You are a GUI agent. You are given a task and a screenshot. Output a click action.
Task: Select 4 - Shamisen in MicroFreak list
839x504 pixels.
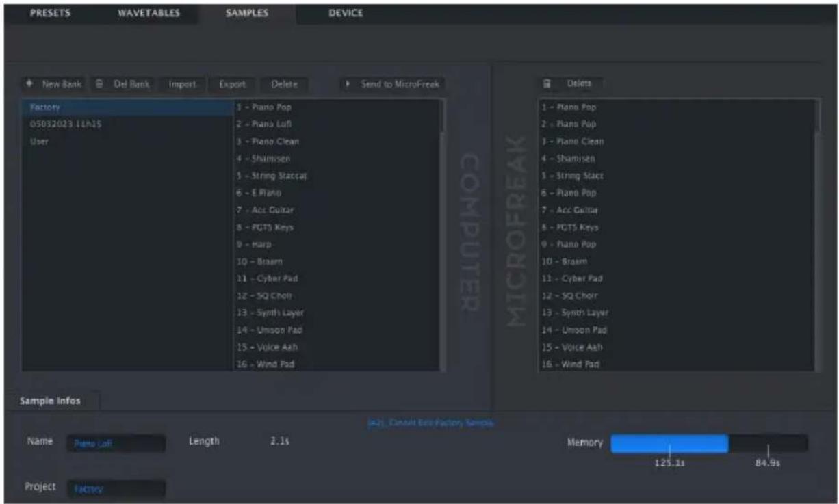(676, 159)
